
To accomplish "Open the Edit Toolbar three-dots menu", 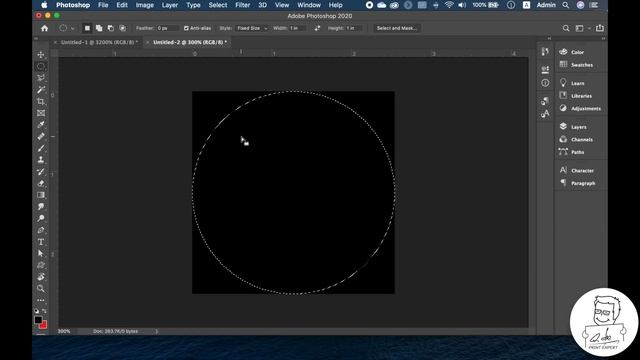I will click(41, 300).
